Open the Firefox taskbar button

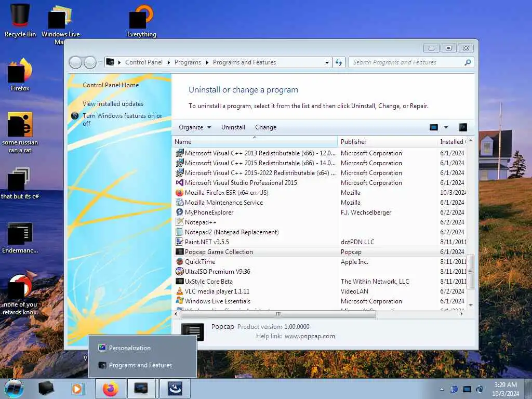pyautogui.click(x=111, y=389)
